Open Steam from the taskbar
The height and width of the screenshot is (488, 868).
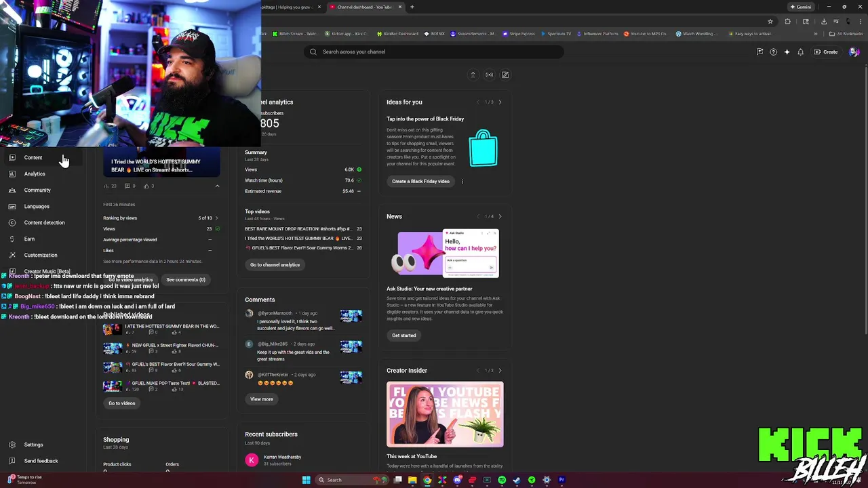[517, 480]
